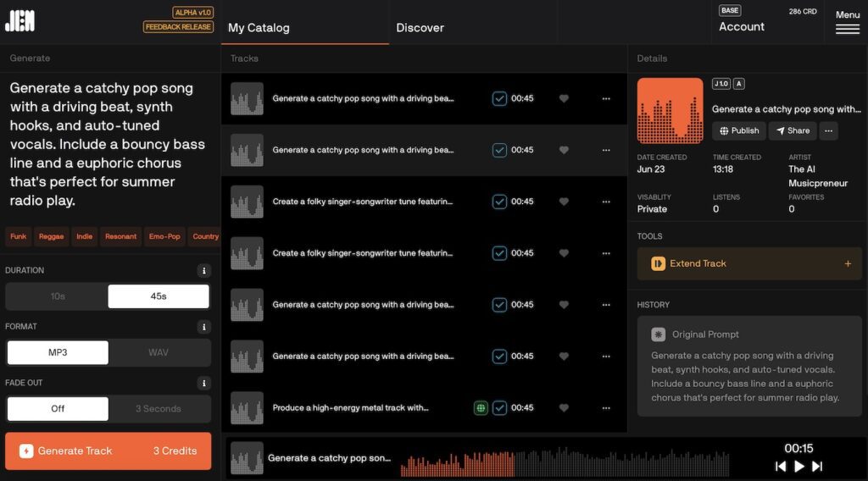
Task: Choose WAV as the output format
Action: point(159,352)
